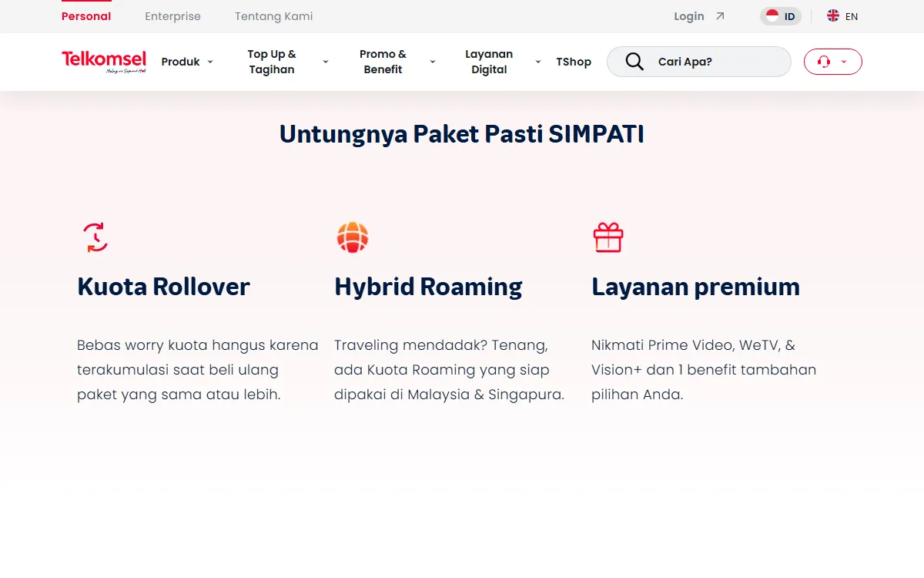
Task: Switch language to ID
Action: tap(781, 16)
